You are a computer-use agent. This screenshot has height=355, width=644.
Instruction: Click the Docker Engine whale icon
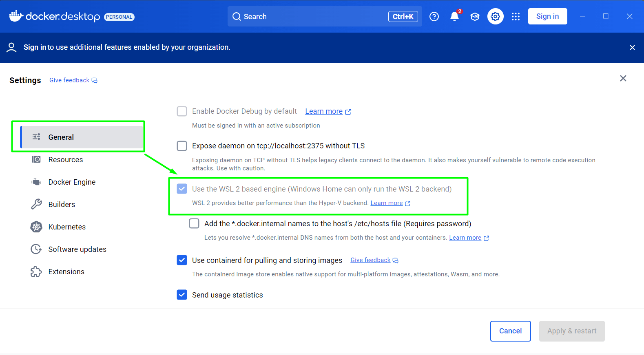(x=36, y=182)
